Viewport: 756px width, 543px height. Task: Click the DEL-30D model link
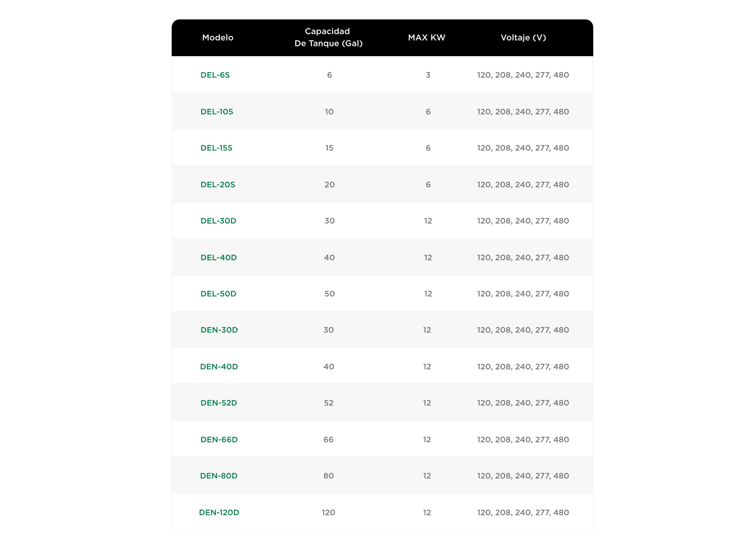click(218, 221)
